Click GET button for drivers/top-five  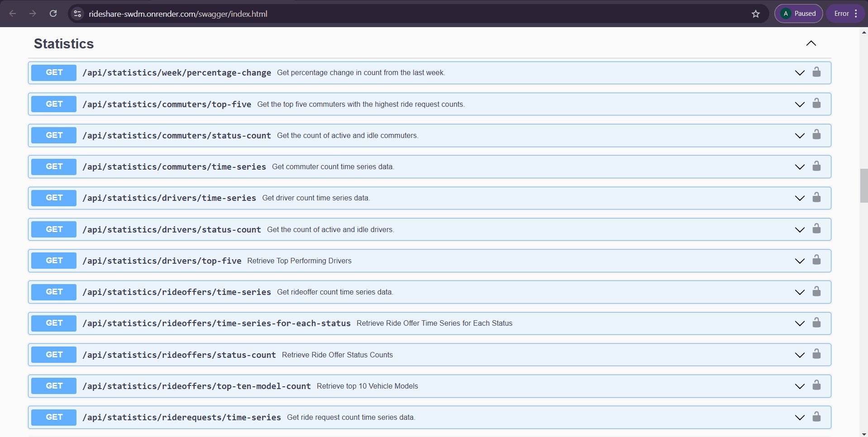point(54,261)
